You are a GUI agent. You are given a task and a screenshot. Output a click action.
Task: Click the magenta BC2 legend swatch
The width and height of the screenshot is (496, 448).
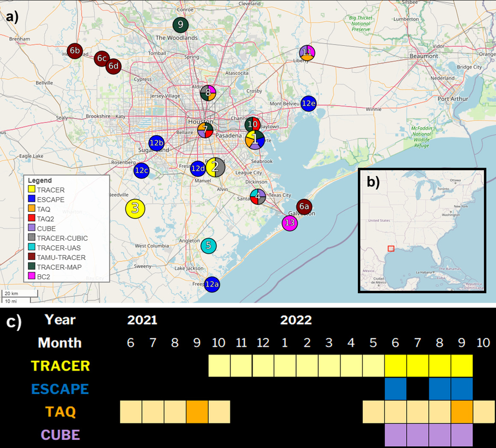[32, 277]
